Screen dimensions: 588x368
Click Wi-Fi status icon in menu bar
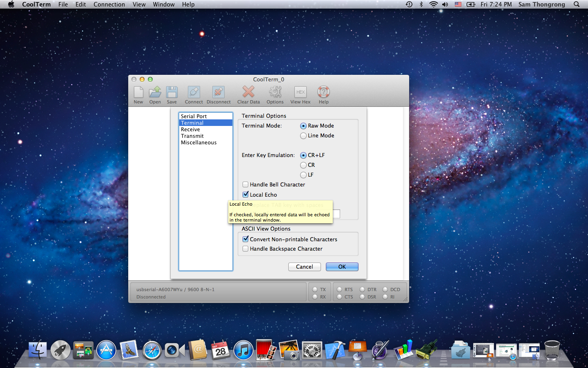(433, 4)
